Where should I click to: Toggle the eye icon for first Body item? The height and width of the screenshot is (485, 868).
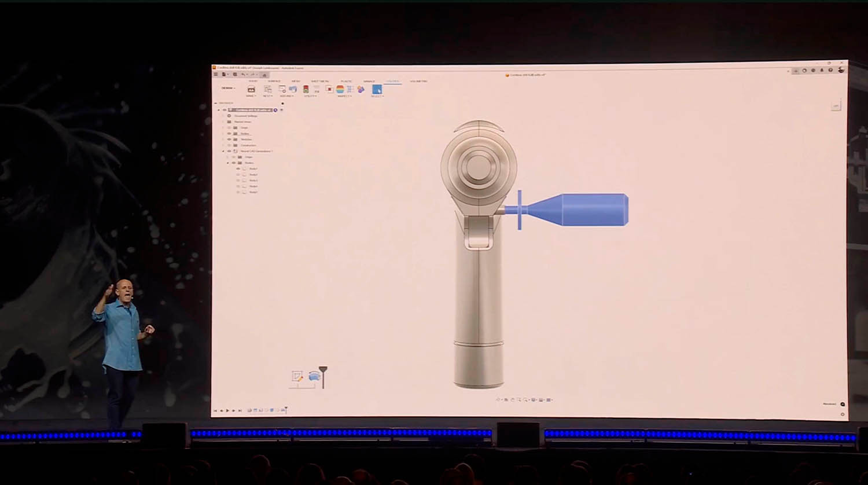click(x=238, y=169)
